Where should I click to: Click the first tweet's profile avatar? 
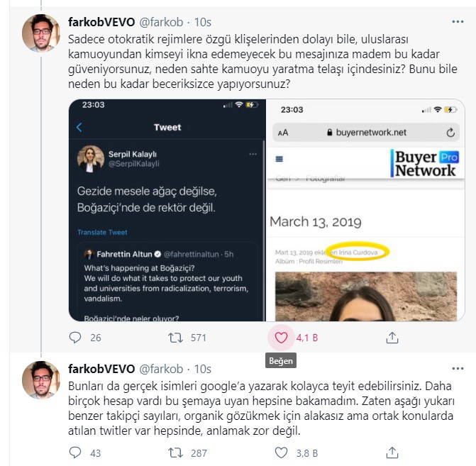coord(40,33)
